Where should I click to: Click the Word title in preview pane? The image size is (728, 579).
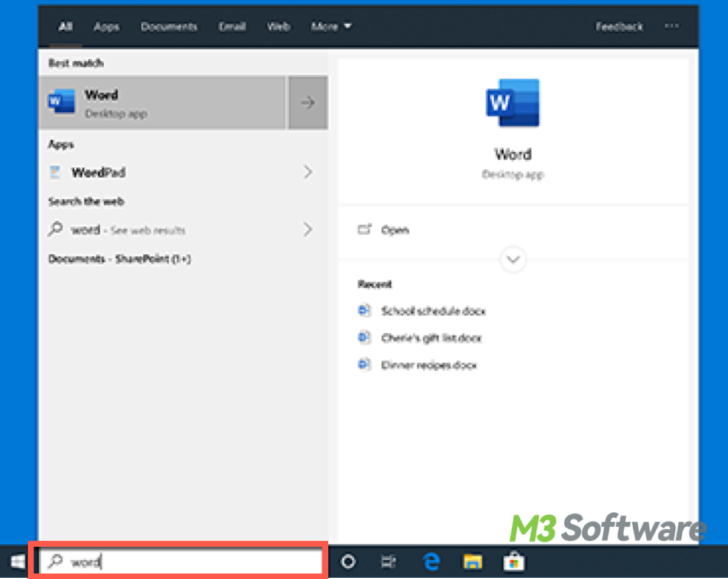(513, 154)
